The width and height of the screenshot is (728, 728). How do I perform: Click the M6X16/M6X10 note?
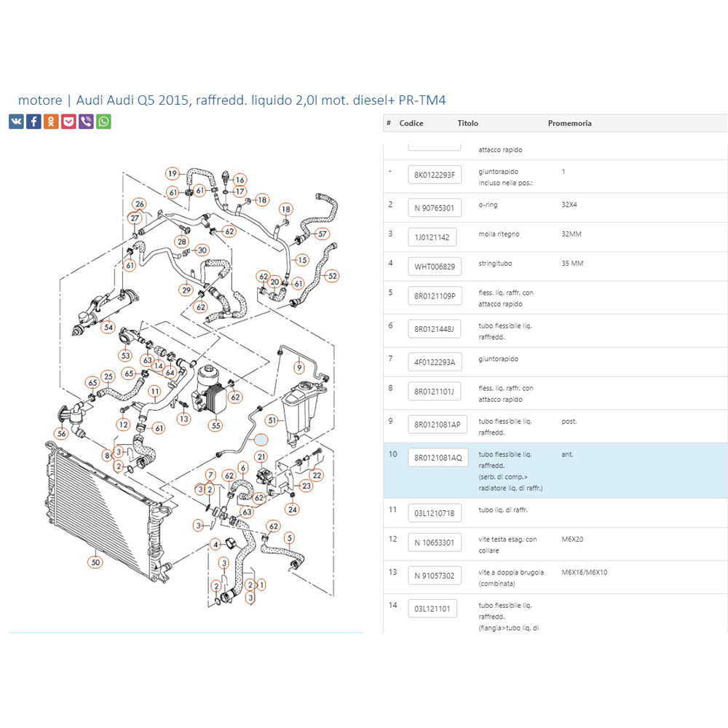point(585,572)
